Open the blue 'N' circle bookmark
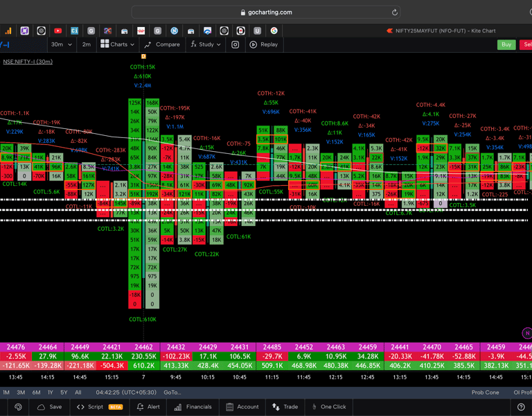The width and height of the screenshot is (532, 416). point(175,31)
